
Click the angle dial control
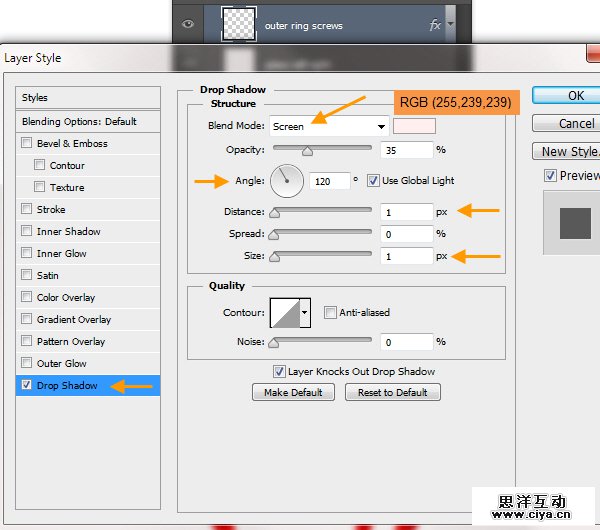click(x=287, y=181)
